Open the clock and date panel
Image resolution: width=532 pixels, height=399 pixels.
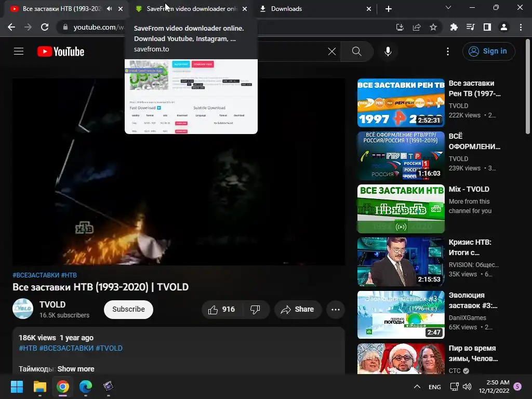[494, 387]
